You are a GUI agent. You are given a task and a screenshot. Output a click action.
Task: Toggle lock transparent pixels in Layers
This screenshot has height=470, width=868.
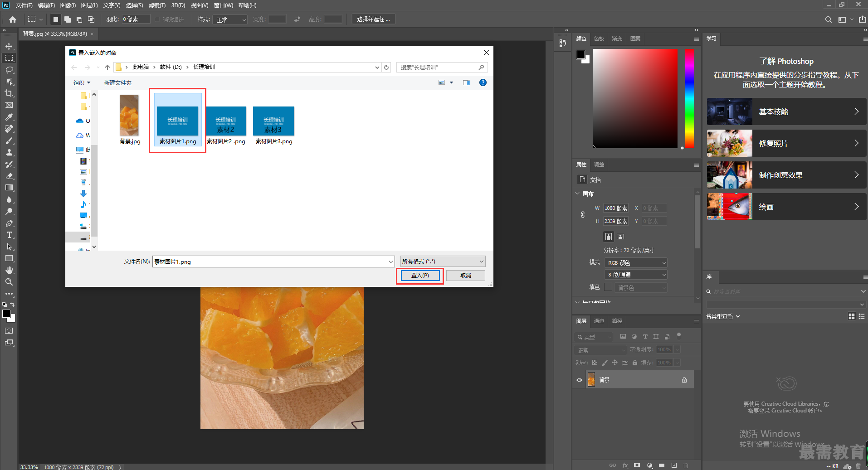[x=595, y=363]
